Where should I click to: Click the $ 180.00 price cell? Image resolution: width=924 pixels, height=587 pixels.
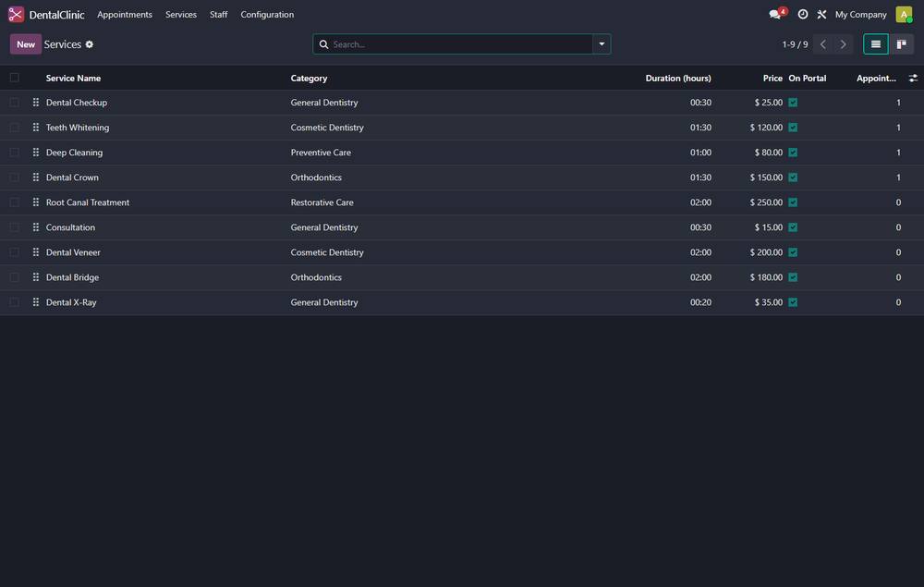[766, 277]
